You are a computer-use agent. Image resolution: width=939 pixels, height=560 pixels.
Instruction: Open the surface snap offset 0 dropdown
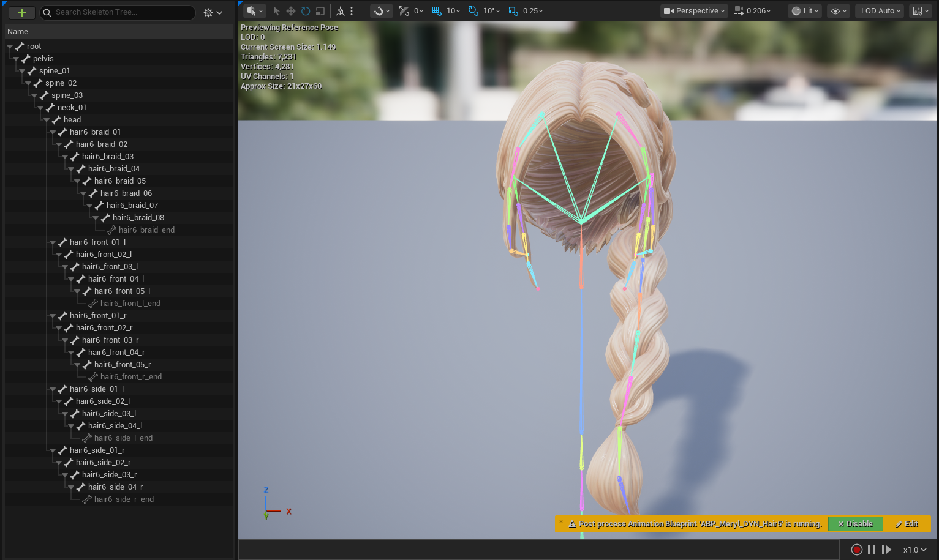click(x=418, y=11)
